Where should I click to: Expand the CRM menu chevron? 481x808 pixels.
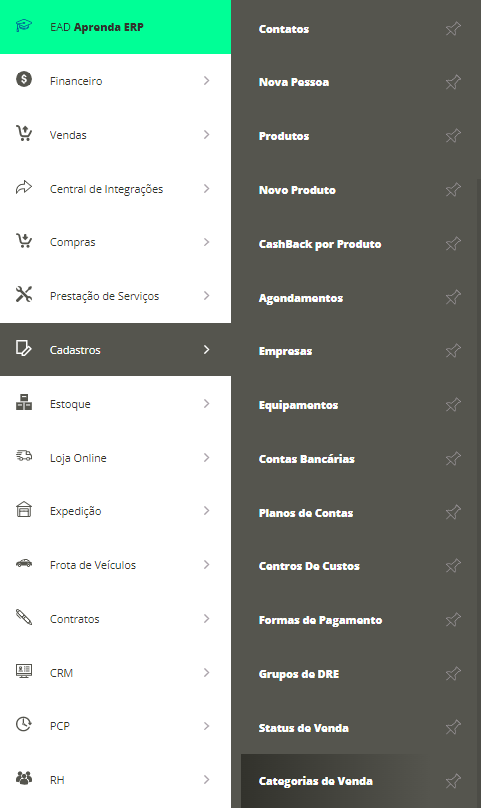pos(206,672)
